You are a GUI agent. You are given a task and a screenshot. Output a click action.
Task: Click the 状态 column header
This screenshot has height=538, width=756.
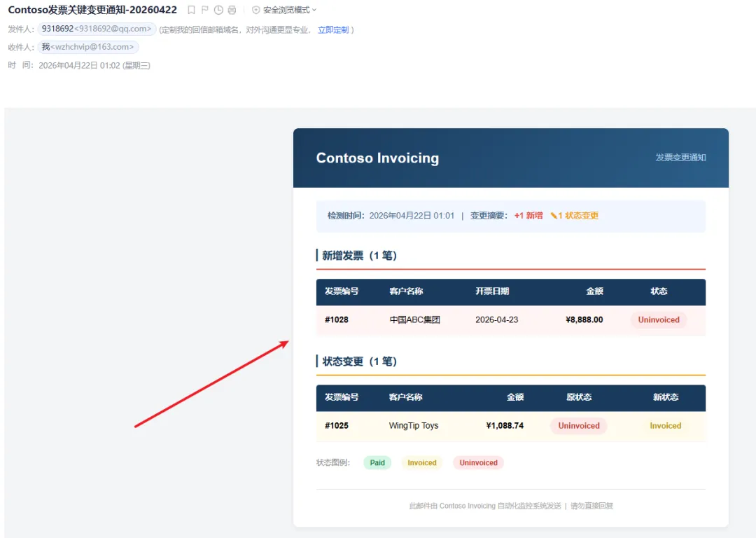point(659,291)
